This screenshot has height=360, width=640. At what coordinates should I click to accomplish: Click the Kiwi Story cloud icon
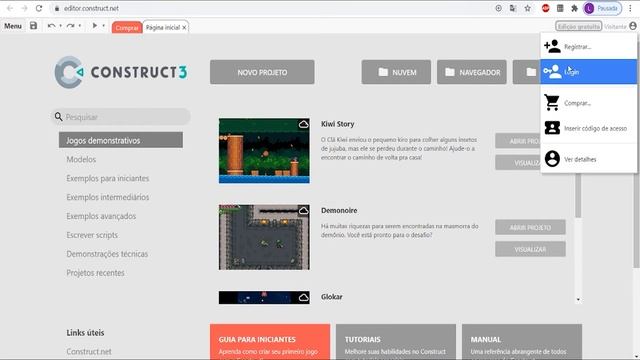(303, 124)
